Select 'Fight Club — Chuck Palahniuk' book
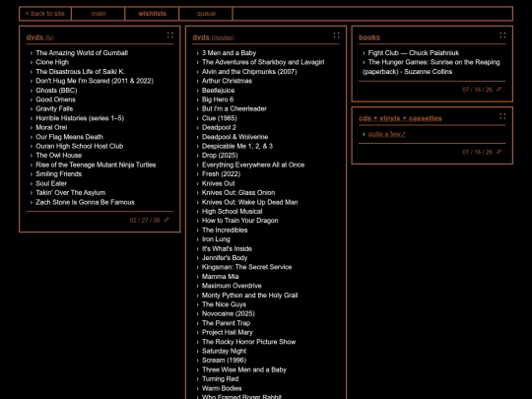The image size is (532, 399). click(414, 53)
